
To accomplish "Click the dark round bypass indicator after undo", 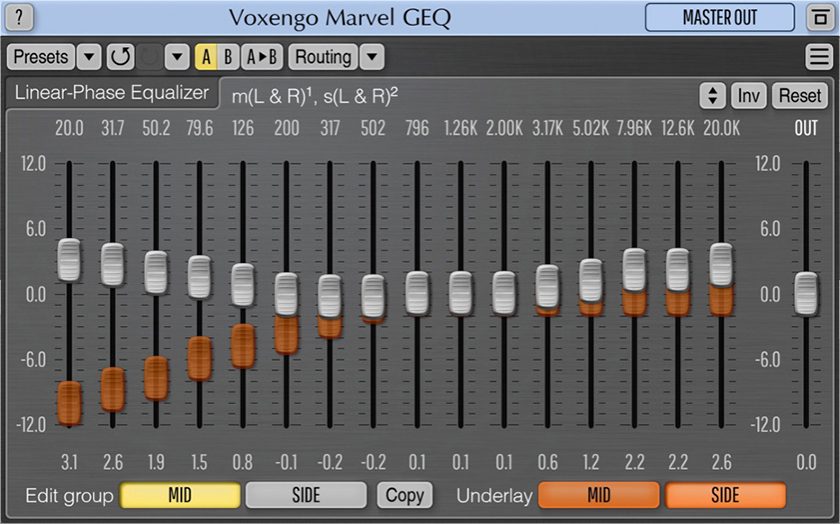I will coord(149,57).
